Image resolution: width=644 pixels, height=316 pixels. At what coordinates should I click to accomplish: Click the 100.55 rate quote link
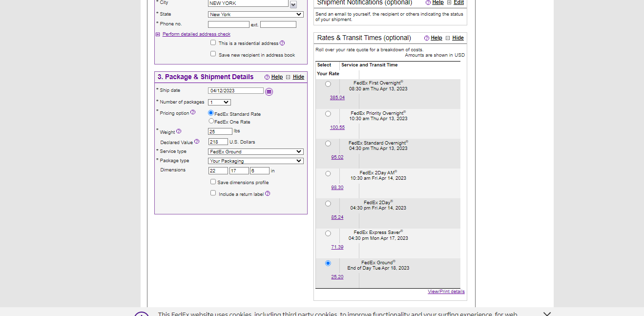click(x=337, y=127)
